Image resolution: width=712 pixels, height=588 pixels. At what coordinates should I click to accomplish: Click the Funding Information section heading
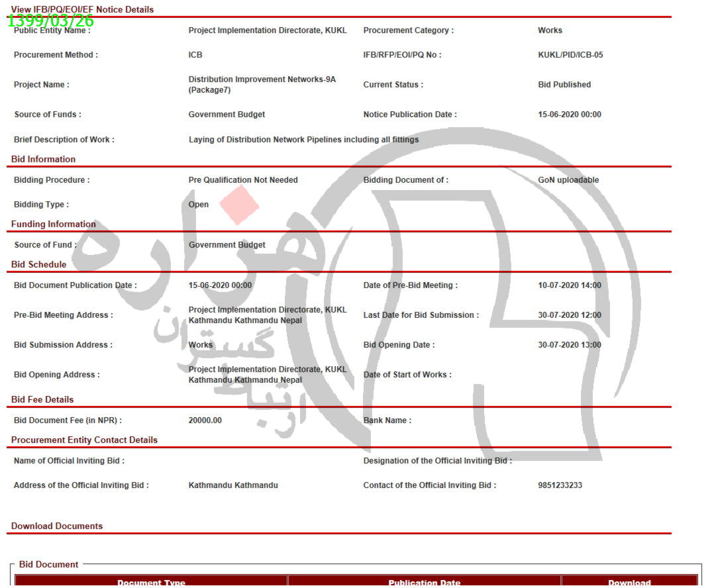click(53, 224)
